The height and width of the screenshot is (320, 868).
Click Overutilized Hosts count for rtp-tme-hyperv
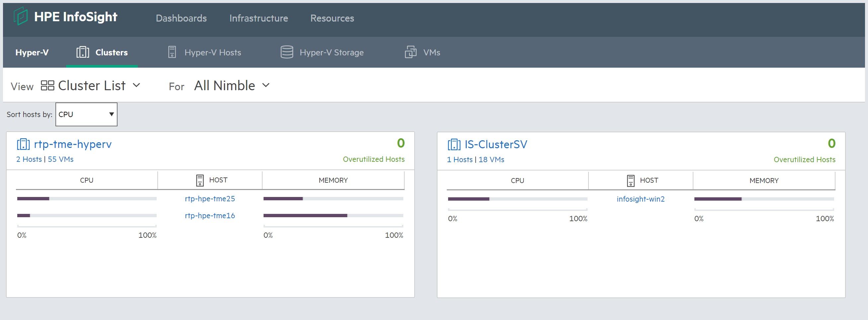401,143
